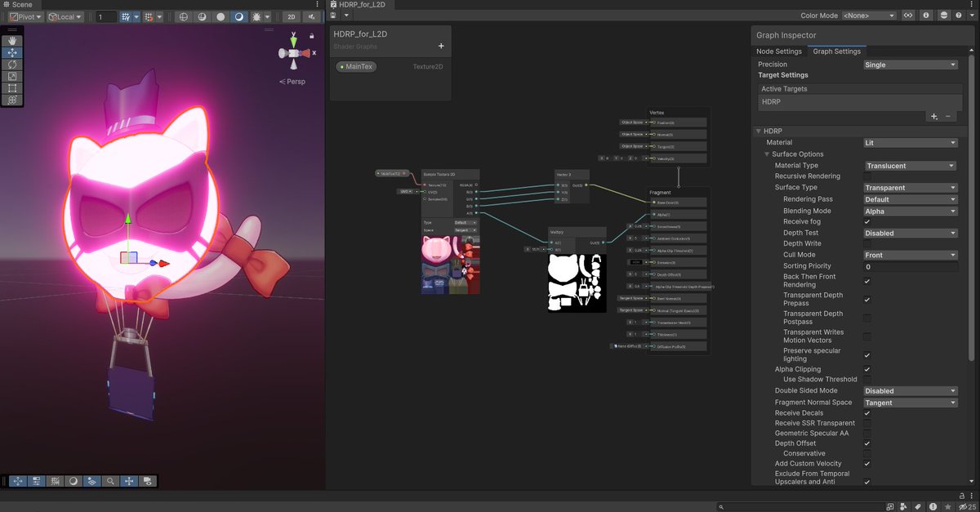Select the Move tool in Scene toolbar
Image resolution: width=980 pixels, height=512 pixels.
click(x=12, y=52)
